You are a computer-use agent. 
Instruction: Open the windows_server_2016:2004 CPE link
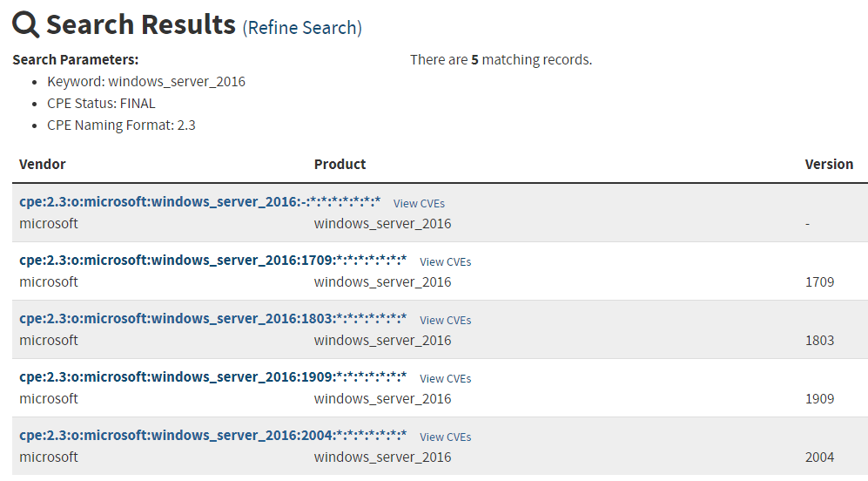coord(212,436)
